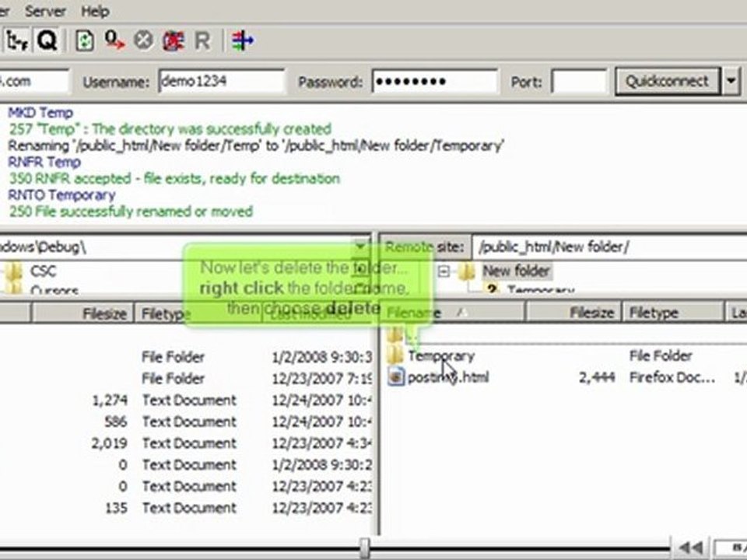Click the Temporary folder icon in remote list

click(x=395, y=355)
